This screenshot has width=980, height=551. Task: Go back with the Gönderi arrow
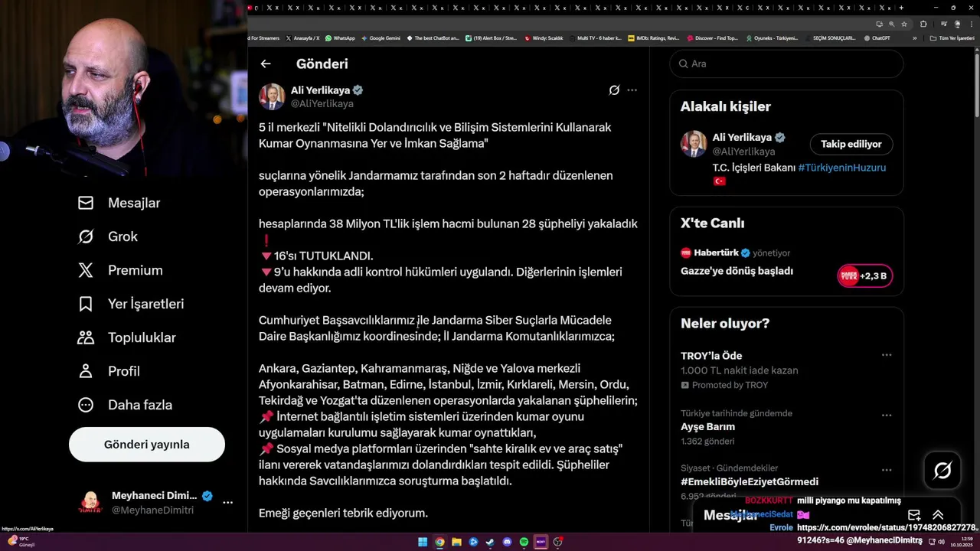tap(266, 64)
